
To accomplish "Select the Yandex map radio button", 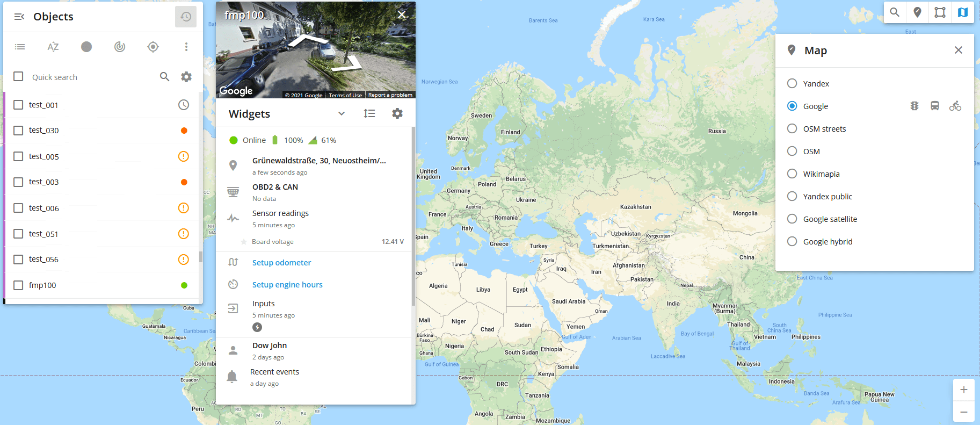I will (x=792, y=83).
